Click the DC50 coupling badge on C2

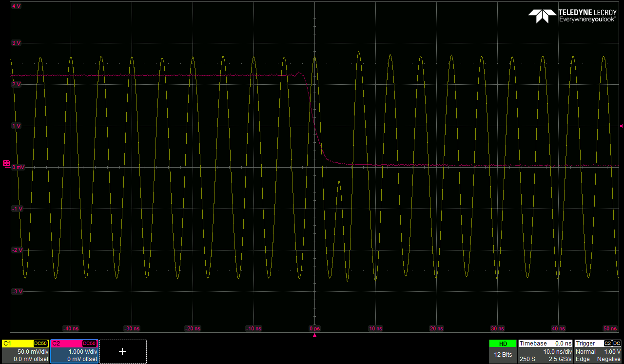point(90,344)
